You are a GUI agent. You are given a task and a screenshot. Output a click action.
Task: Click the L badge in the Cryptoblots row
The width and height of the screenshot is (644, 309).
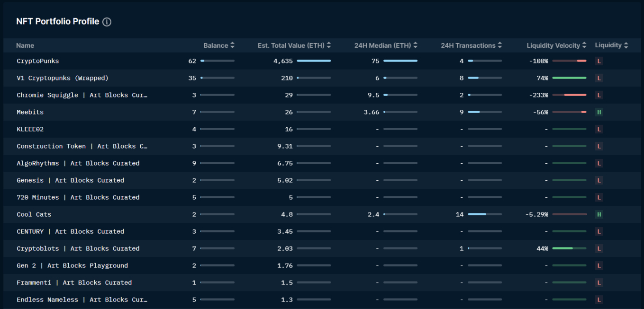point(599,248)
